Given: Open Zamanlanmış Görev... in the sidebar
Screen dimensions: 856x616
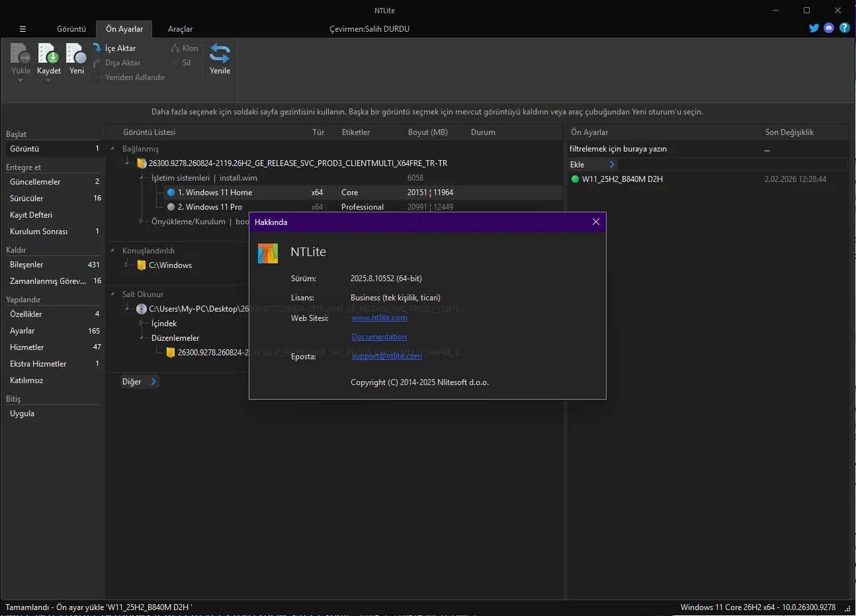Looking at the screenshot, I should tap(54, 281).
